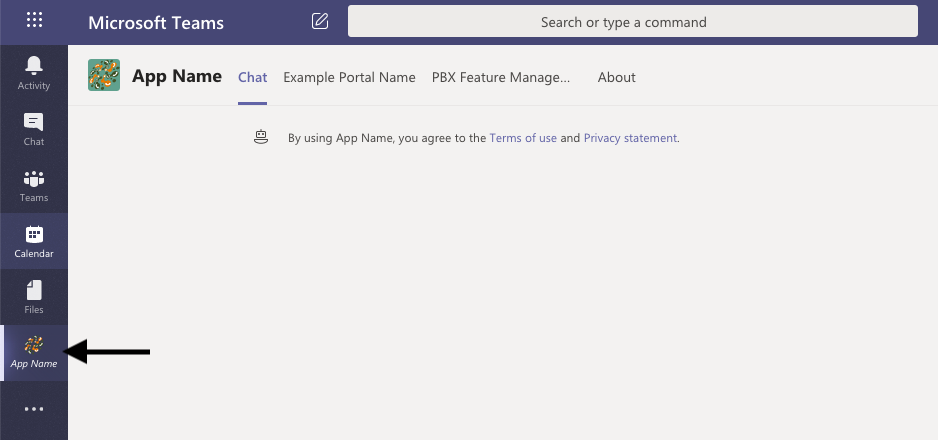Open the Activity bell in sidebar
The width and height of the screenshot is (938, 440).
point(34,73)
